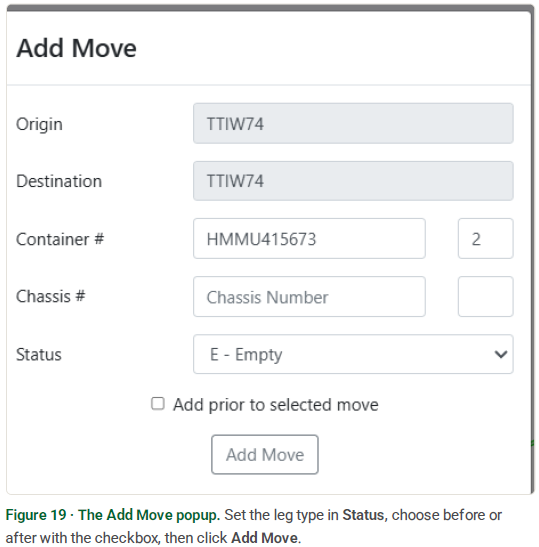539x547 pixels.
Task: Open the Status dropdown showing E - Empty
Action: [353, 354]
